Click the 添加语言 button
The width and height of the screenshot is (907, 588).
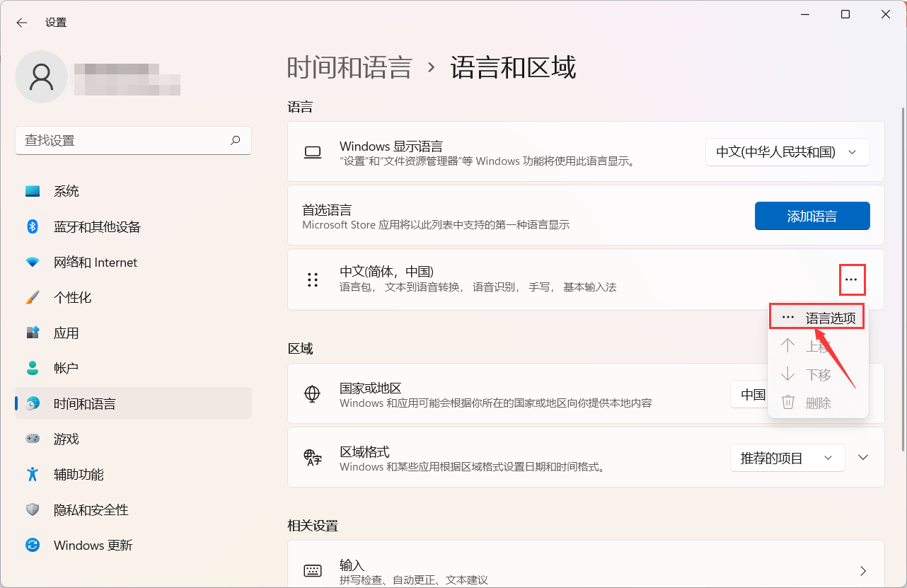tap(812, 216)
